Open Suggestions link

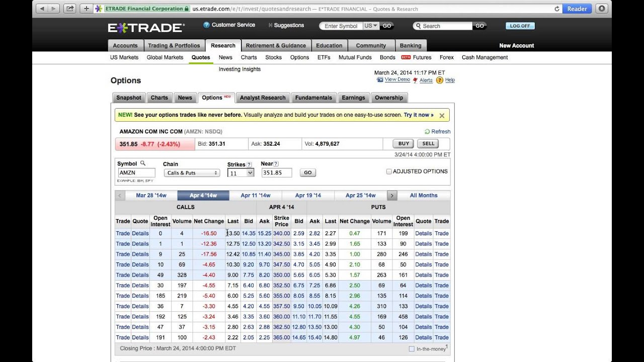click(x=286, y=25)
